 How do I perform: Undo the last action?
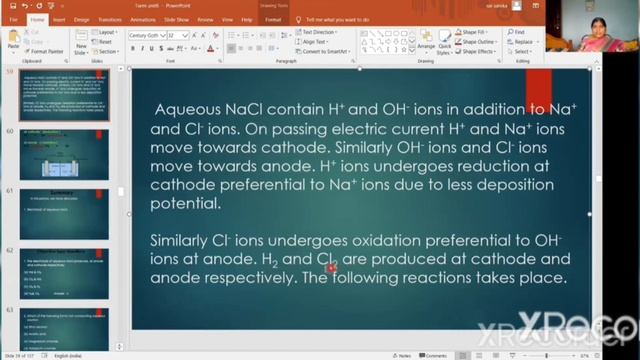click(25, 6)
